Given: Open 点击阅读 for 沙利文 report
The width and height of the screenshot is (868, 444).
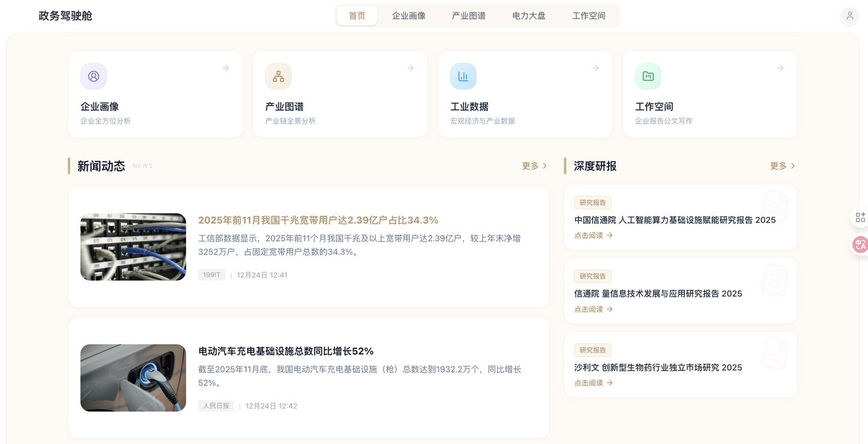Looking at the screenshot, I should 594,383.
